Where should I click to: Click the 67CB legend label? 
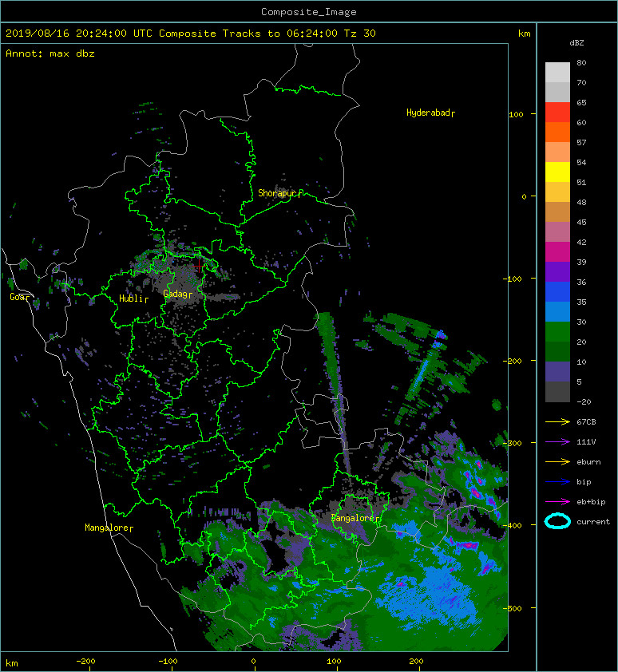(586, 422)
